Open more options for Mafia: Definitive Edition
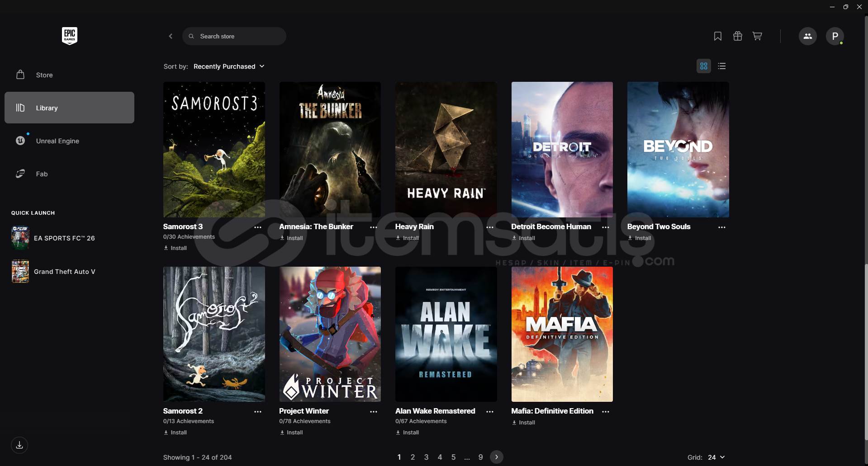This screenshot has width=868, height=466. point(606,412)
